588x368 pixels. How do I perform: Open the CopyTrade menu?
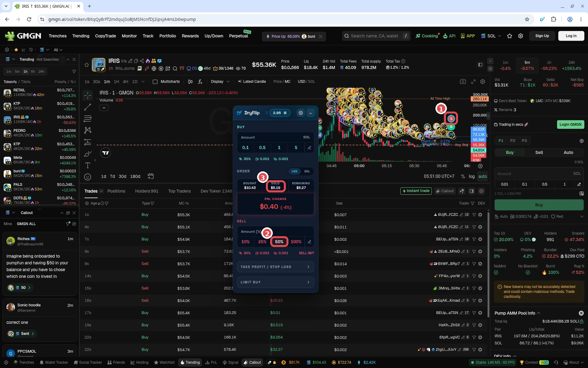105,36
